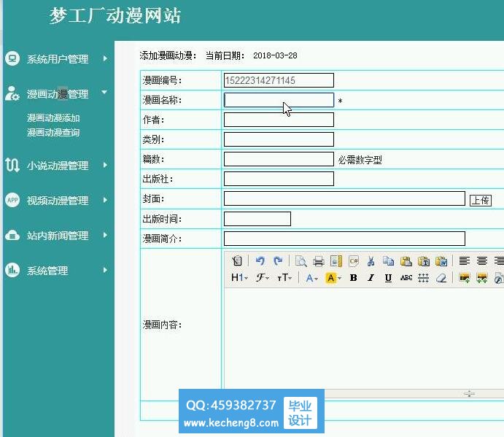Open preview from the editor toolbar
The width and height of the screenshot is (504, 437).
coord(301,260)
